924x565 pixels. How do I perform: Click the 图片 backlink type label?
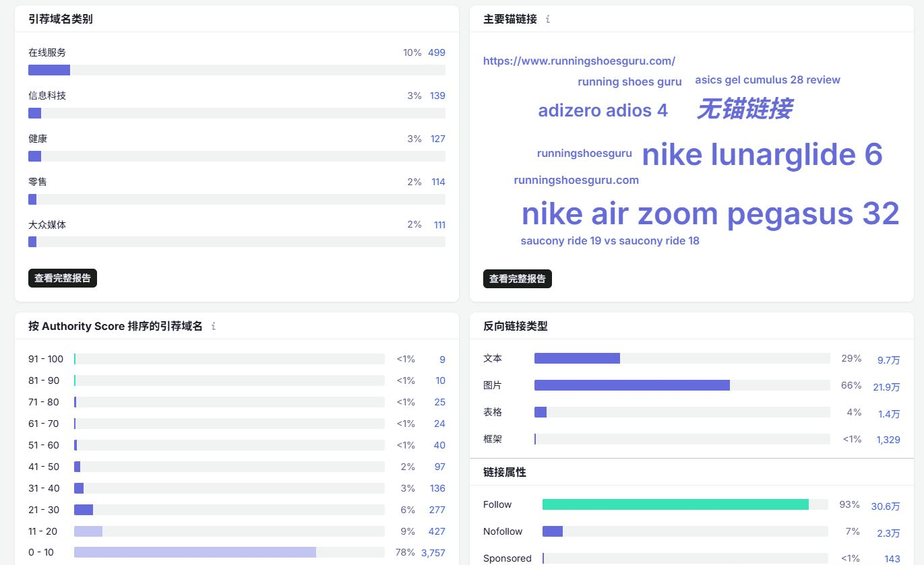(493, 385)
